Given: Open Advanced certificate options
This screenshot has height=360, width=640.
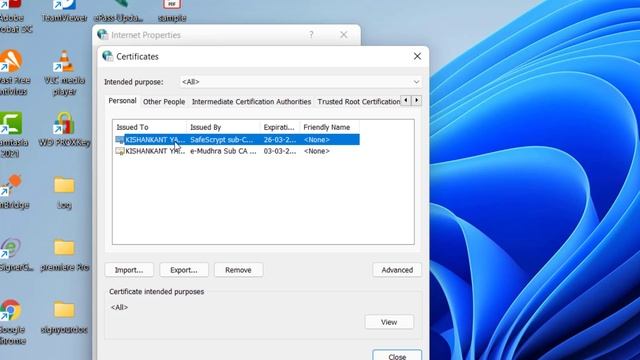Looking at the screenshot, I should point(397,270).
